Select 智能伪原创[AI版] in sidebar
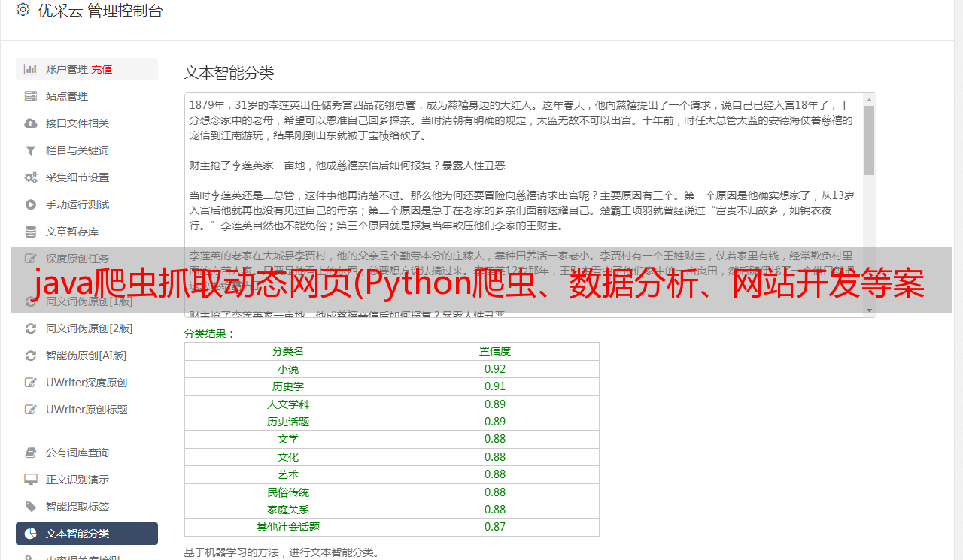 (86, 356)
